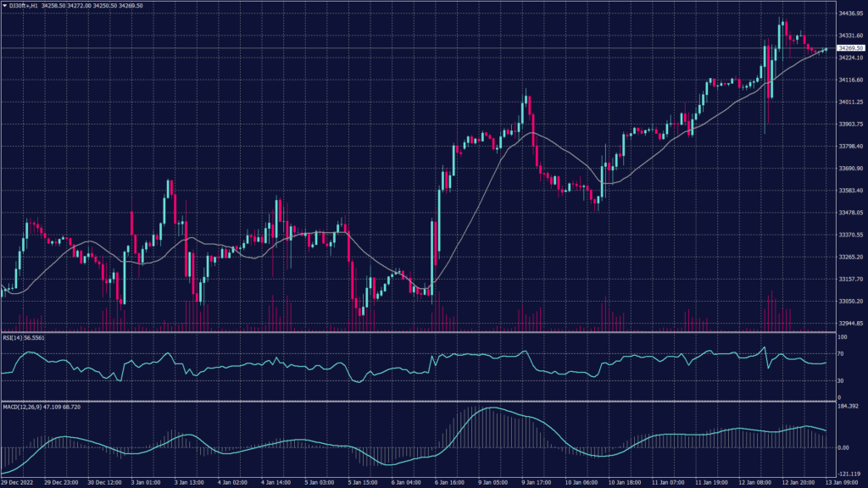Screen dimensions: 868x488
Task: Click the MACD zero level 0.00 label
Action: [843, 447]
